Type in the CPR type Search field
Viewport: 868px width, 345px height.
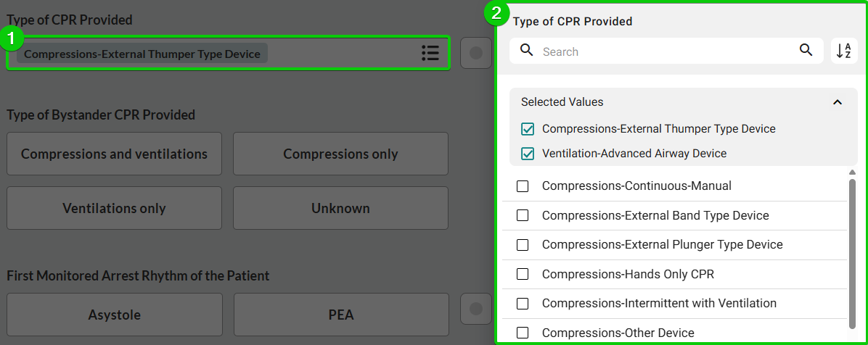(668, 51)
